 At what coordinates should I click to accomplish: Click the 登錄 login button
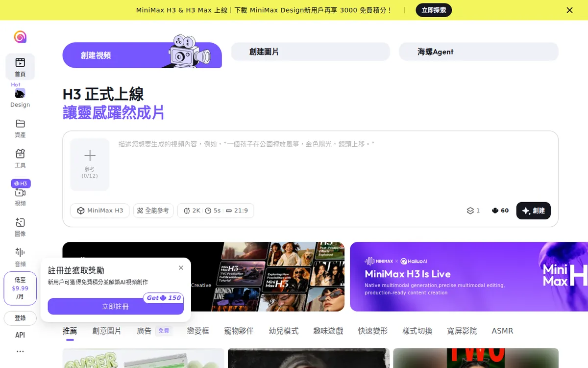click(x=20, y=318)
